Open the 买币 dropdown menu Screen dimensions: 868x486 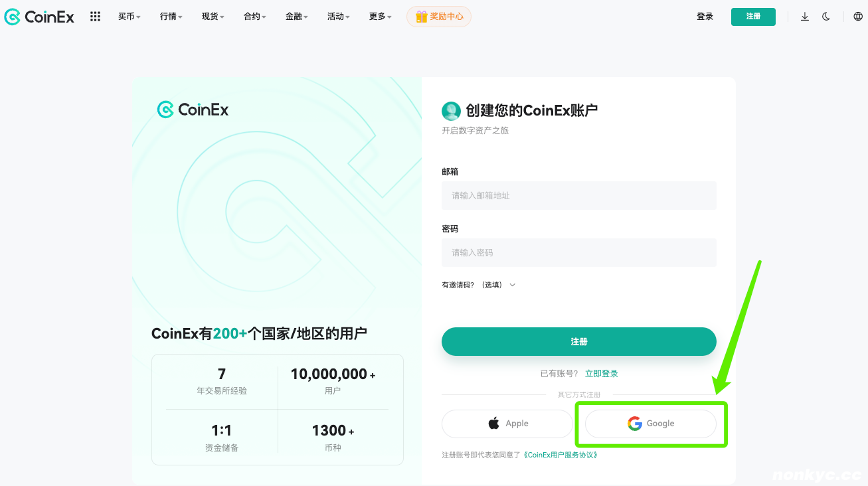click(130, 17)
